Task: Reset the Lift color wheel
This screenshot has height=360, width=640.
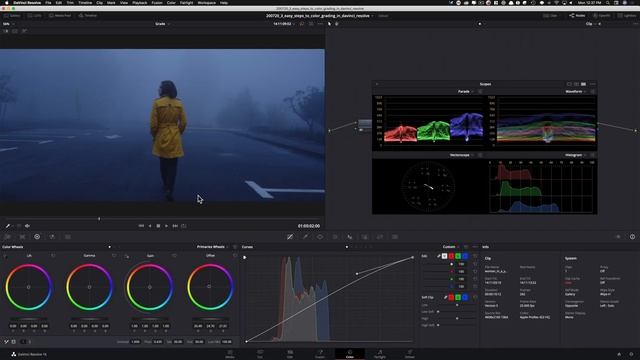Action: coord(53,256)
